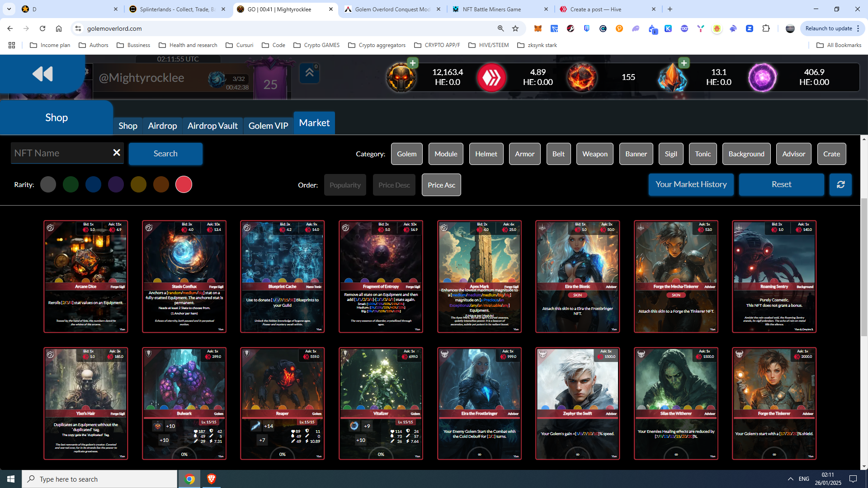Toggle the Sigil category filter
Screen dimensions: 868x488
[670, 154]
